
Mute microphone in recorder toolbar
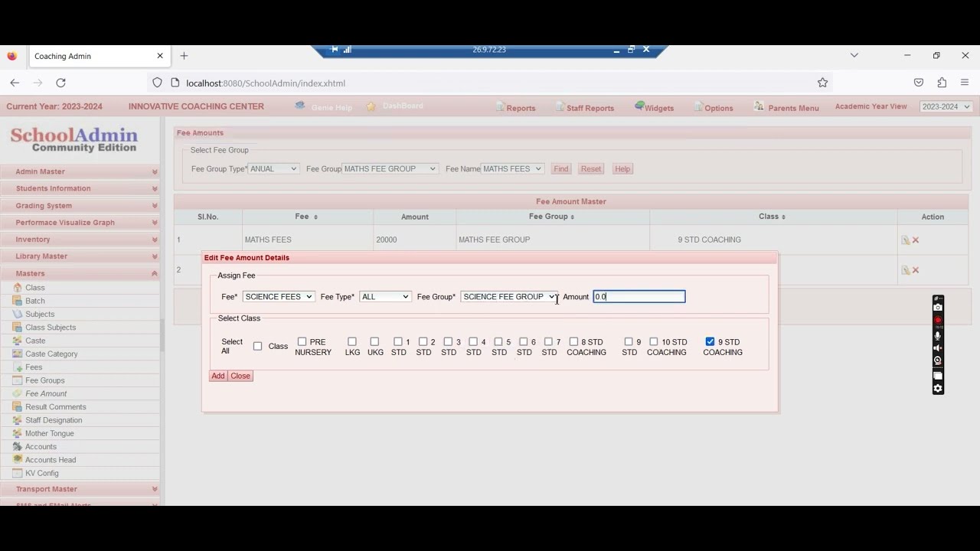click(938, 335)
